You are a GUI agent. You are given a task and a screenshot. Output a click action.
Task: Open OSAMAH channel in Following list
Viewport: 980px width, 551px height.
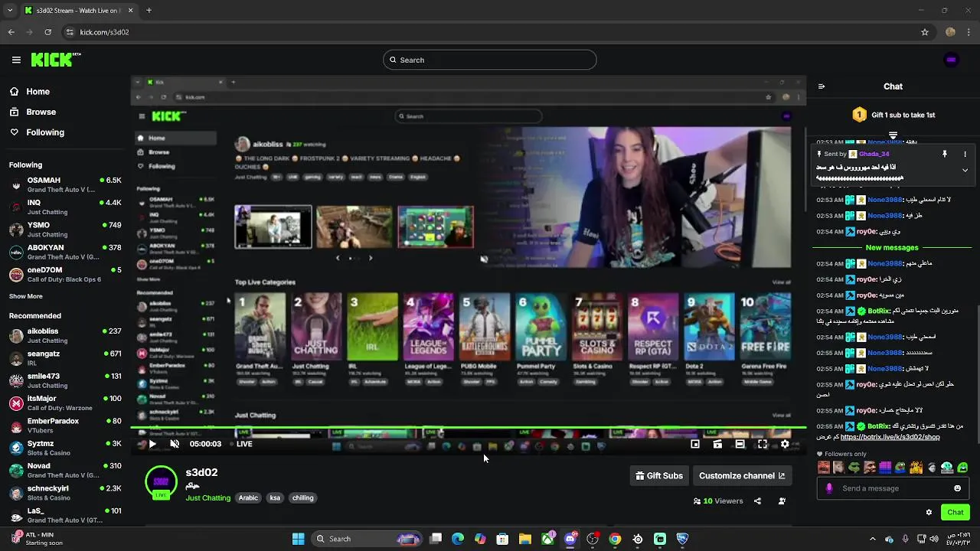[x=65, y=184]
